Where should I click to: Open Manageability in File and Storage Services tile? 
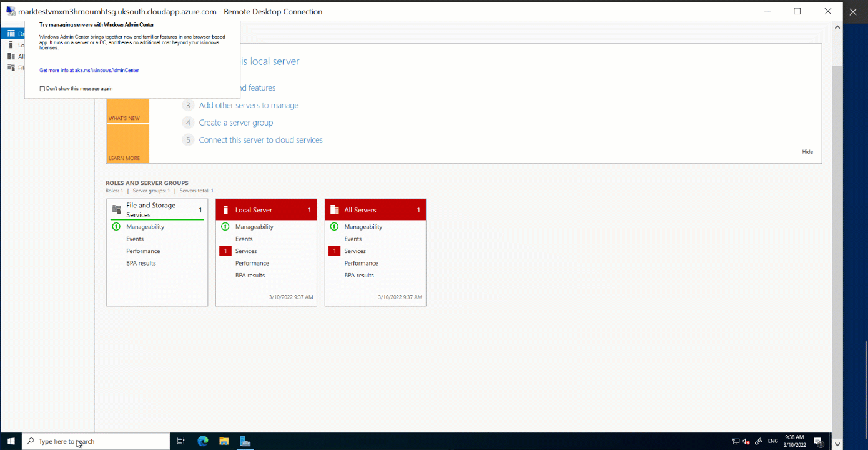[x=145, y=227]
